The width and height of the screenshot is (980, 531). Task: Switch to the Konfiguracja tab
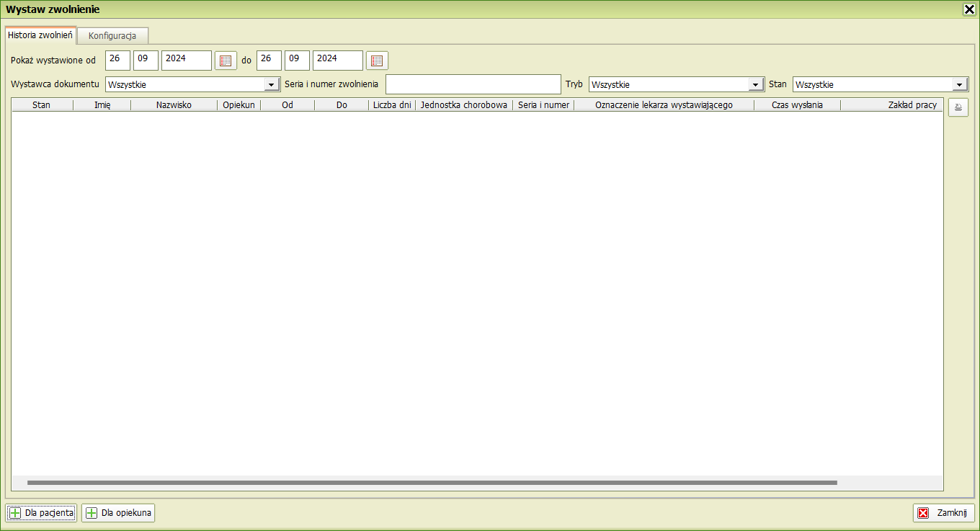(x=112, y=36)
